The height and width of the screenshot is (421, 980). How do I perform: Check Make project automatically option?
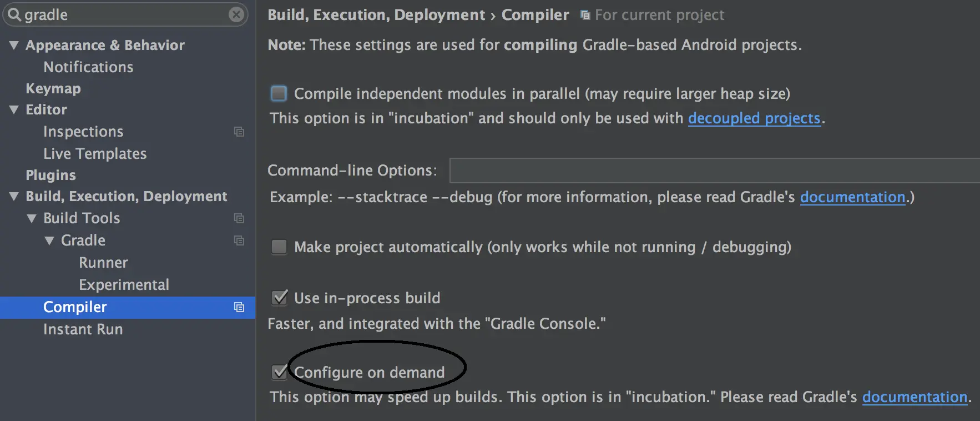point(279,247)
